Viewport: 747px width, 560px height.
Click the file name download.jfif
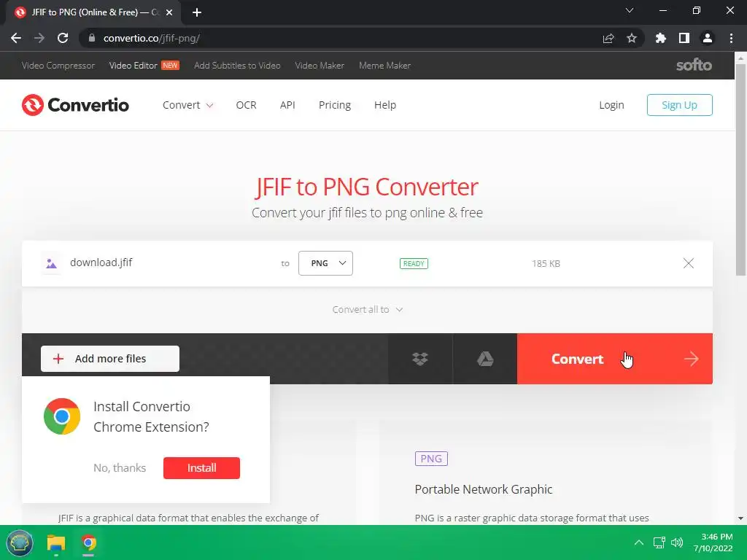click(x=101, y=262)
